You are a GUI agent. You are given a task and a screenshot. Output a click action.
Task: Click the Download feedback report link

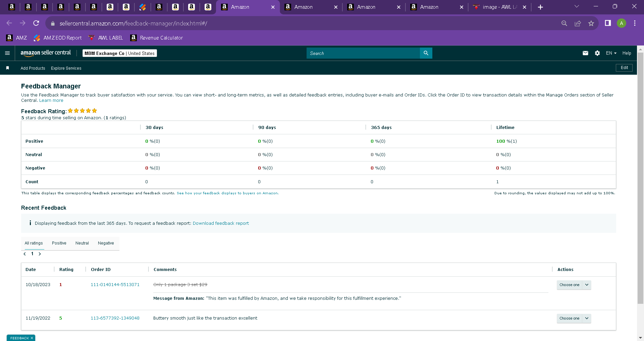pyautogui.click(x=221, y=223)
